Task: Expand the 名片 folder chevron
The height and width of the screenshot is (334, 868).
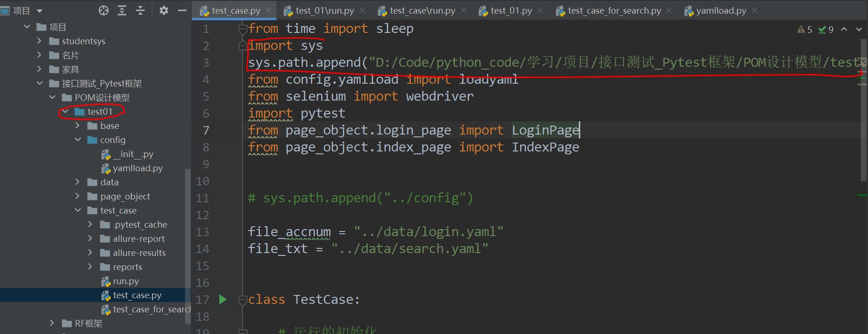Action: [40, 56]
